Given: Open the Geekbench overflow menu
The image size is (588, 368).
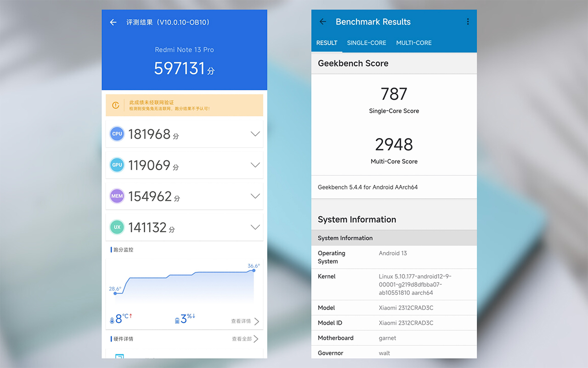Looking at the screenshot, I should 468,21.
